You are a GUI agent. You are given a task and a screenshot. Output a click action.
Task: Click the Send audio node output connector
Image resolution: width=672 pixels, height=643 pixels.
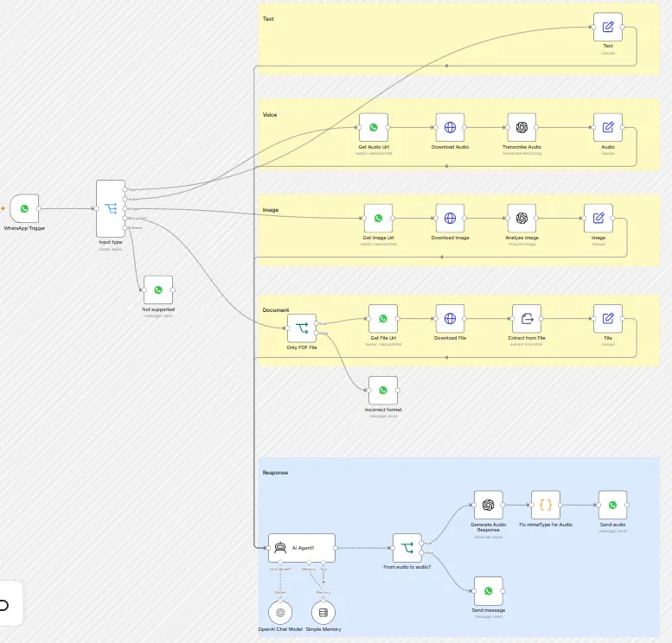627,505
